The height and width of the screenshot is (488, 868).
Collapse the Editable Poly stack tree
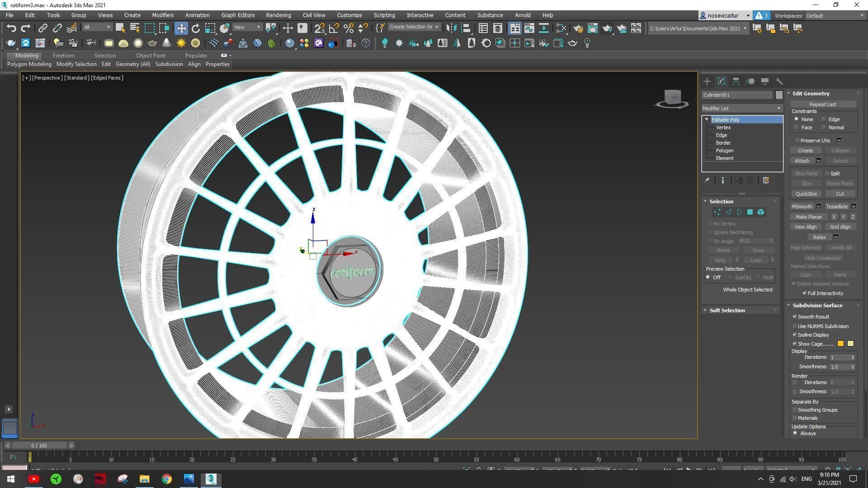click(707, 119)
